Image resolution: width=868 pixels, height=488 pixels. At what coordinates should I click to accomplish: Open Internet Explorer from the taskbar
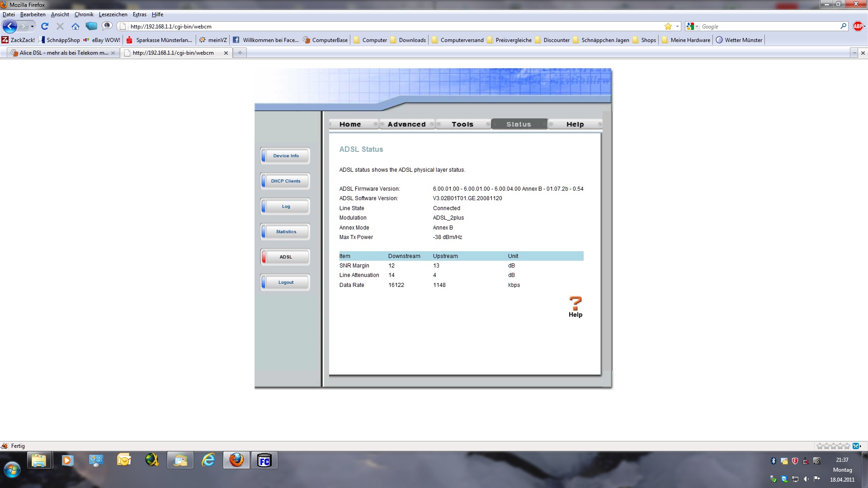tap(208, 460)
